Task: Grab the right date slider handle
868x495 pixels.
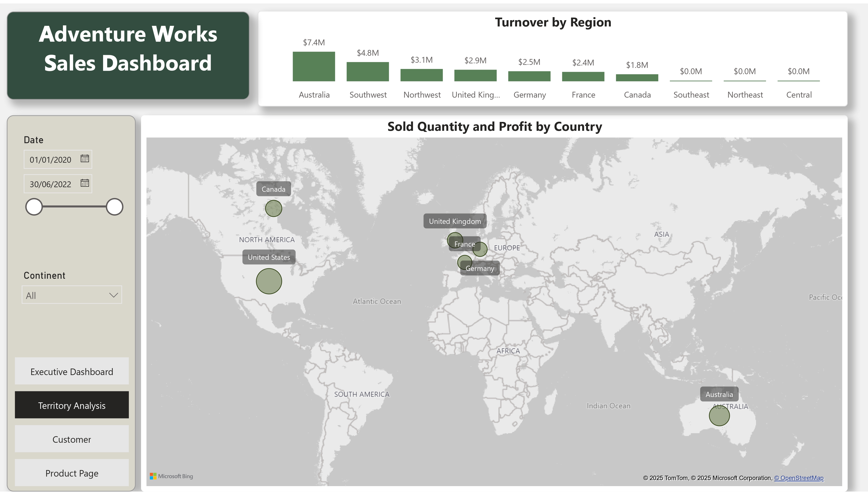Action: point(115,207)
